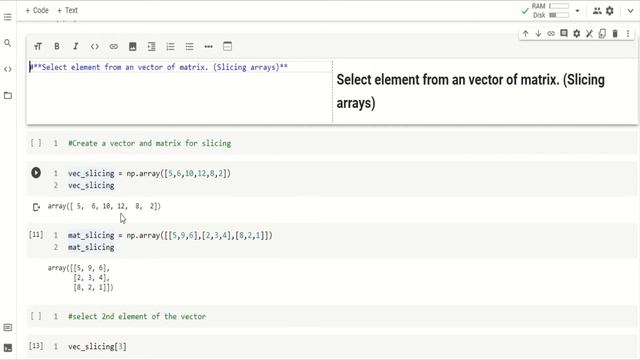The image size is (640, 360).
Task: Open cell editor settings gear icon
Action: click(576, 33)
